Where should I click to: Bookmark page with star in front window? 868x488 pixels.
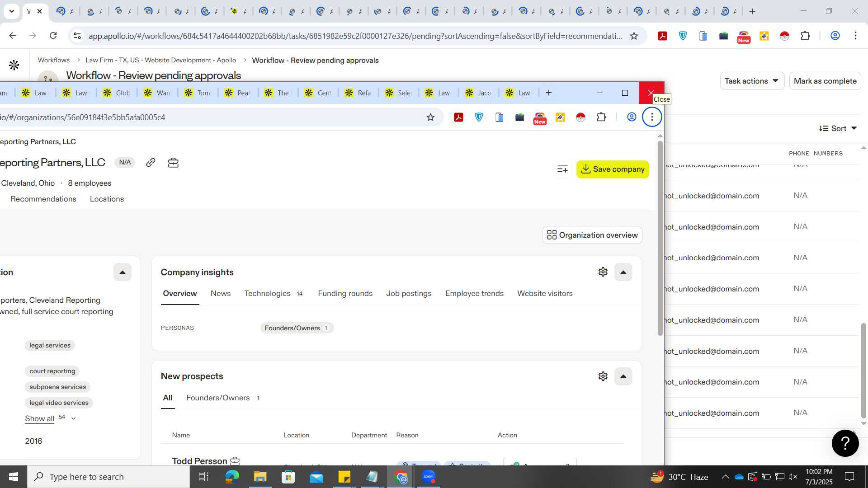pyautogui.click(x=430, y=117)
